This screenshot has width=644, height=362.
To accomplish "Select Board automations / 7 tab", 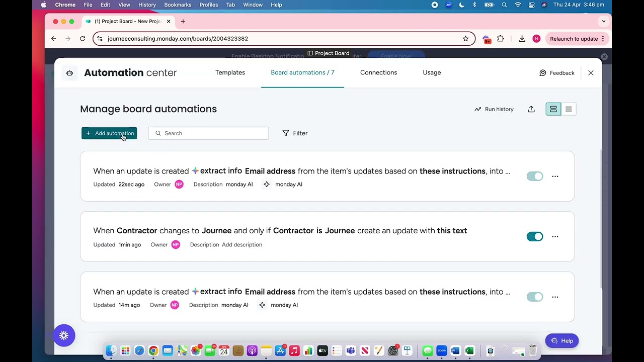I will [302, 72].
